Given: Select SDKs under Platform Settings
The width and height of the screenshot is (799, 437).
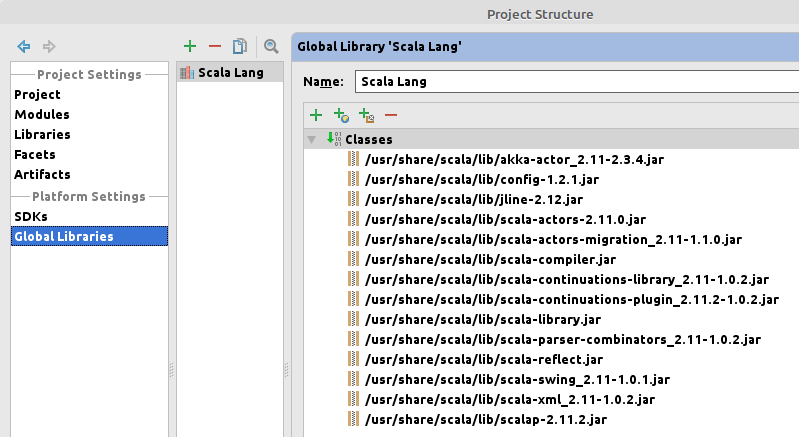Looking at the screenshot, I should click(31, 216).
